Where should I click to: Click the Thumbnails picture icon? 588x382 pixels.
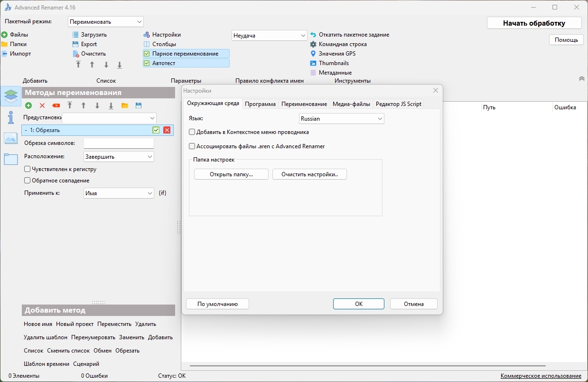[x=313, y=63]
